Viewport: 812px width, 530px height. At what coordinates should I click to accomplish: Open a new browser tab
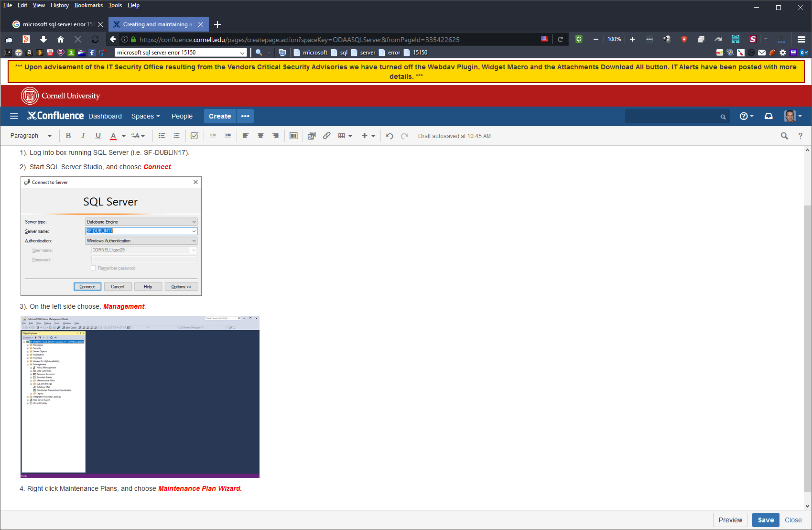click(217, 24)
